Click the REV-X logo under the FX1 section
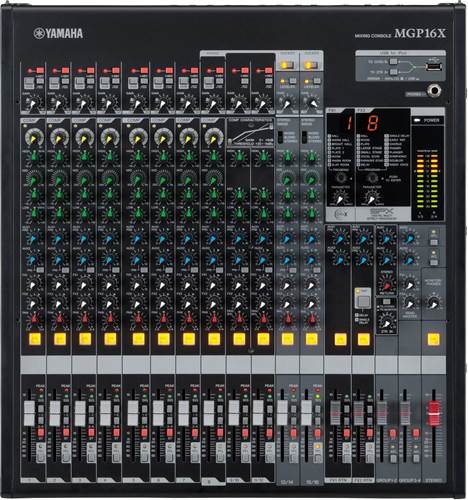 (340, 214)
